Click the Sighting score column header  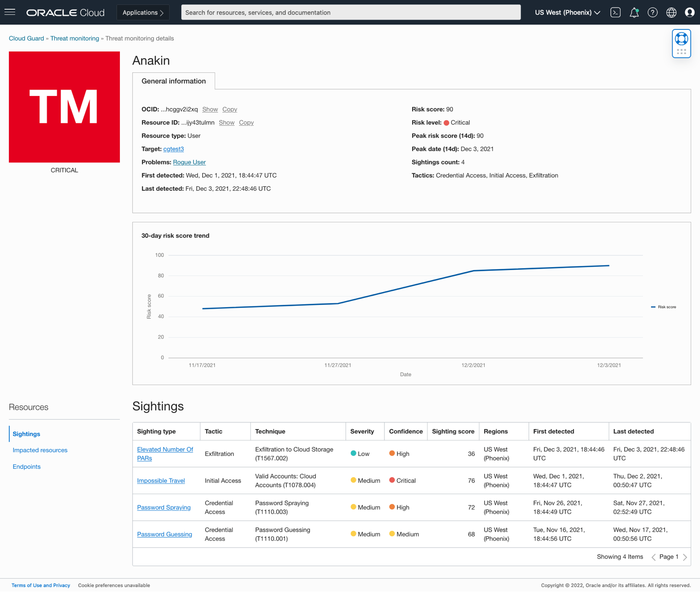(x=453, y=432)
